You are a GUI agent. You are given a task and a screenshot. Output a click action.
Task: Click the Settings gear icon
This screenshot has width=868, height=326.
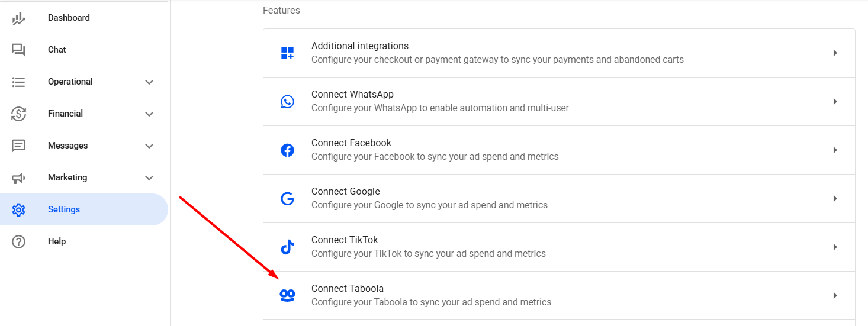coord(19,209)
